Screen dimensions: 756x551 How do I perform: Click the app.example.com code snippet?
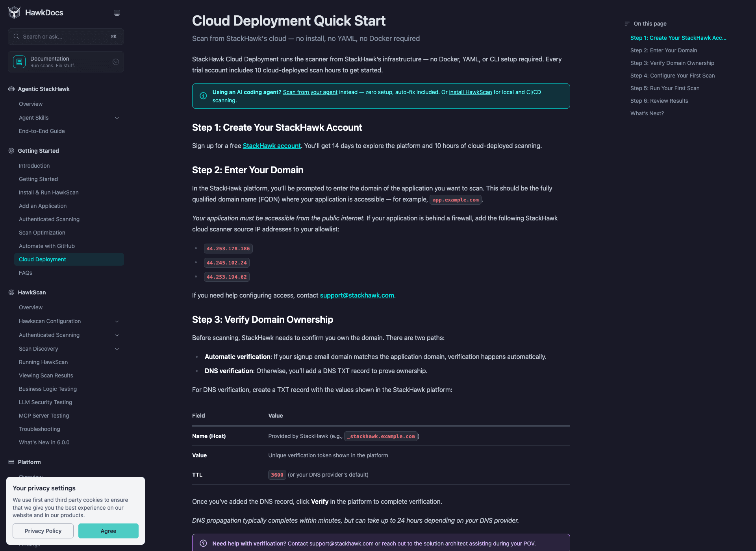456,200
